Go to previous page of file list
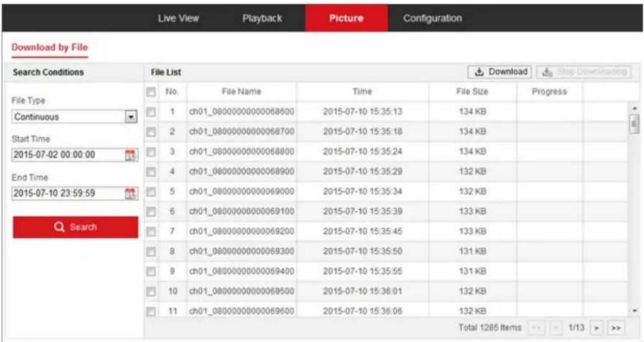This screenshot has width=644, height=342. (x=555, y=328)
